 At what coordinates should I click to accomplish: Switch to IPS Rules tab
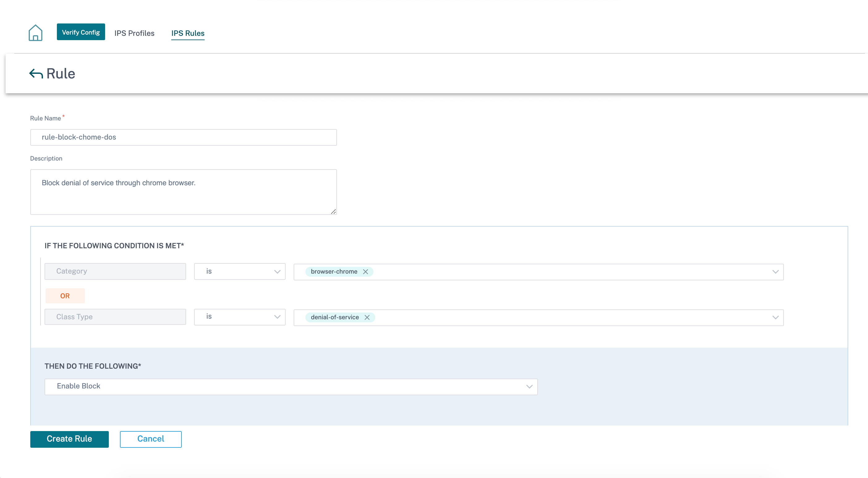(x=187, y=33)
